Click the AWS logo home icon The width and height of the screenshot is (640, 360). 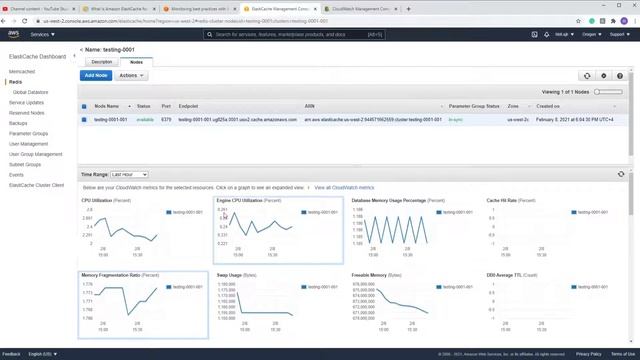click(13, 34)
